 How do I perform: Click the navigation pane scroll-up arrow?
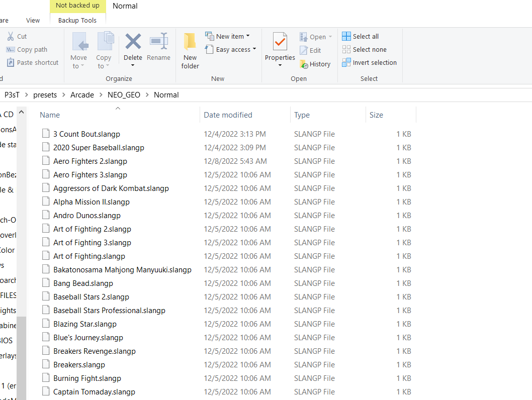[x=22, y=112]
